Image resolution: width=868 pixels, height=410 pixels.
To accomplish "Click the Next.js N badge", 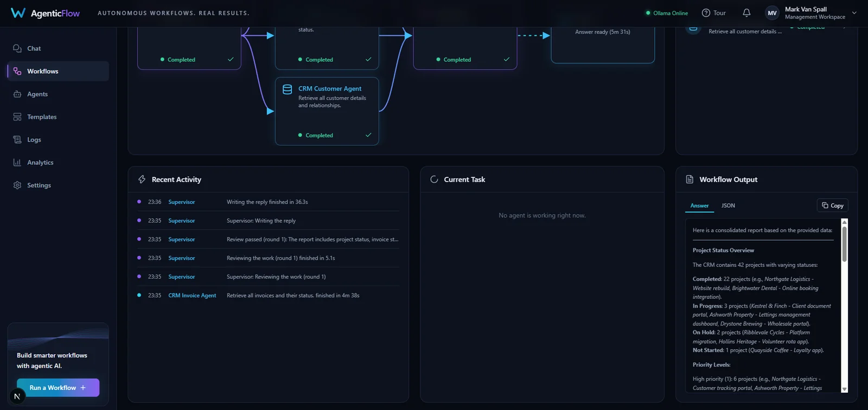I will click(x=17, y=396).
